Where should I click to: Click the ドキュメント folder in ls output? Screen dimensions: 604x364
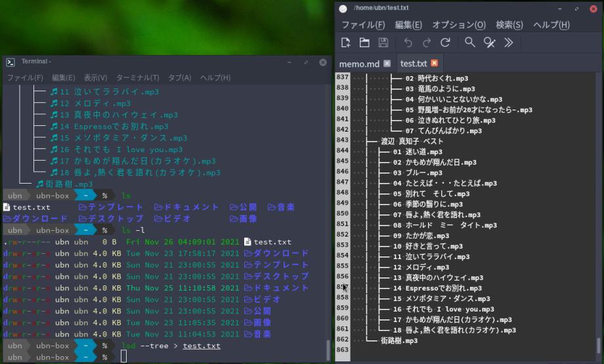coord(186,207)
